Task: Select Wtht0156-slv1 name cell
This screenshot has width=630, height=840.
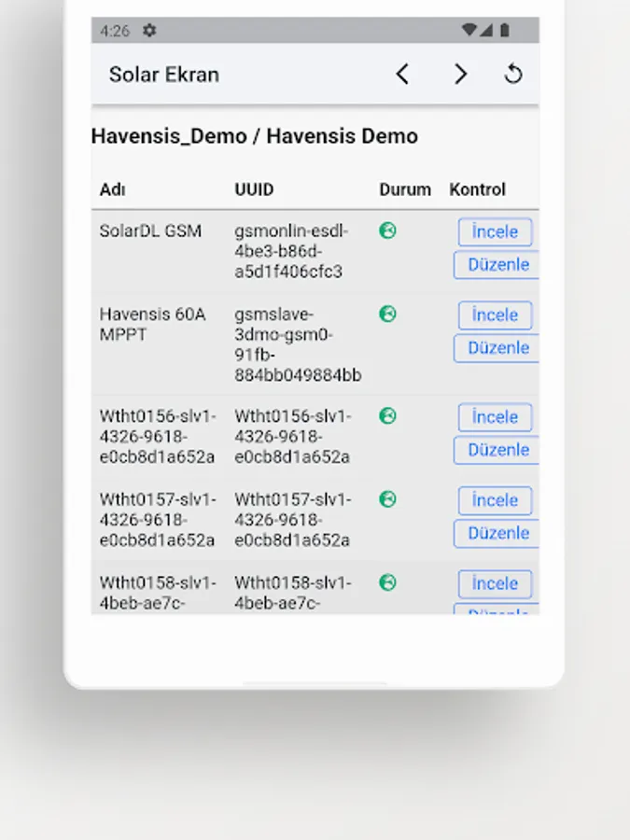Action: point(158,436)
